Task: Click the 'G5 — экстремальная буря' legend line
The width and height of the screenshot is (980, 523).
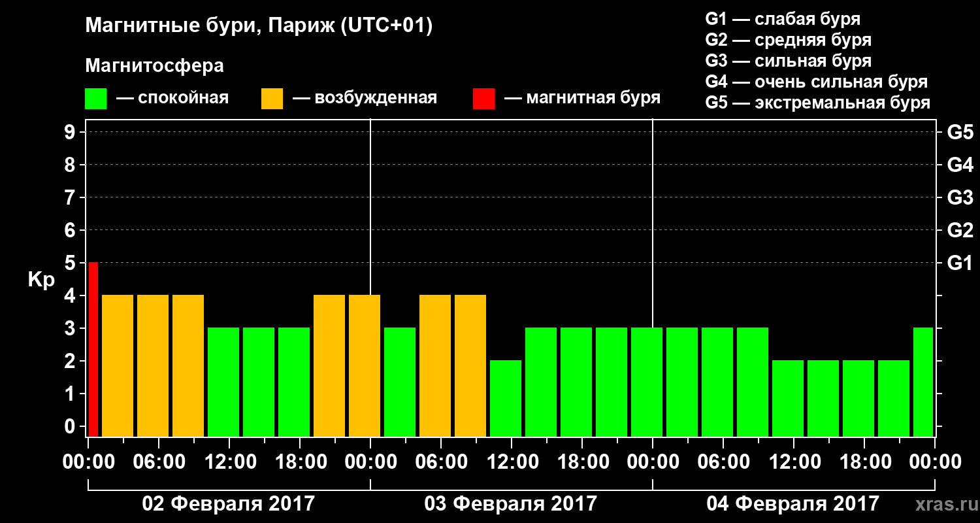Action: click(818, 103)
